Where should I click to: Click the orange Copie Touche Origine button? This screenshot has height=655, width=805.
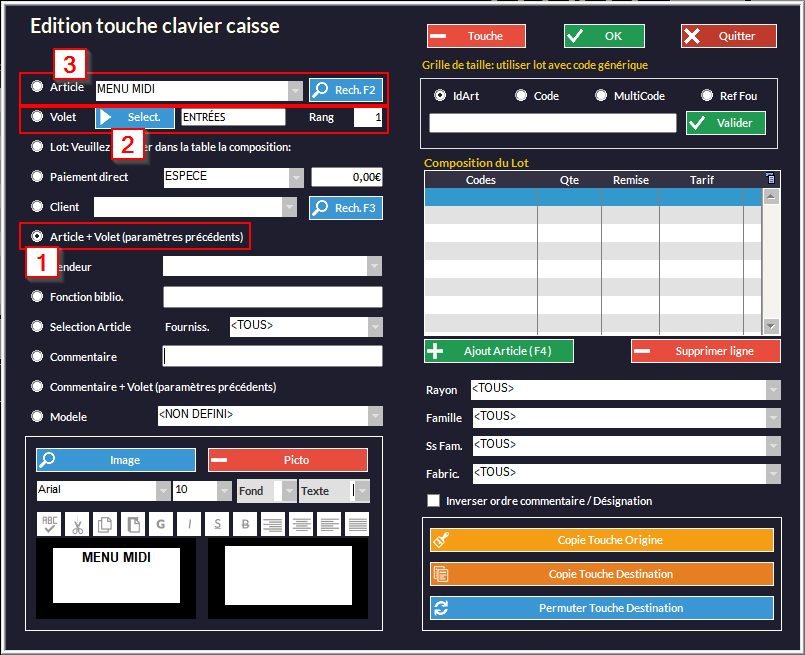click(x=602, y=540)
